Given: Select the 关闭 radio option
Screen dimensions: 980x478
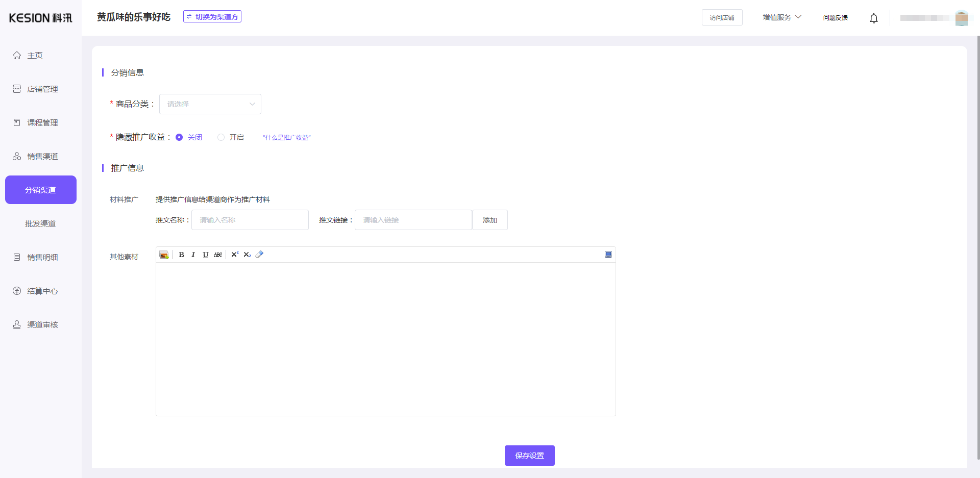Looking at the screenshot, I should point(179,137).
